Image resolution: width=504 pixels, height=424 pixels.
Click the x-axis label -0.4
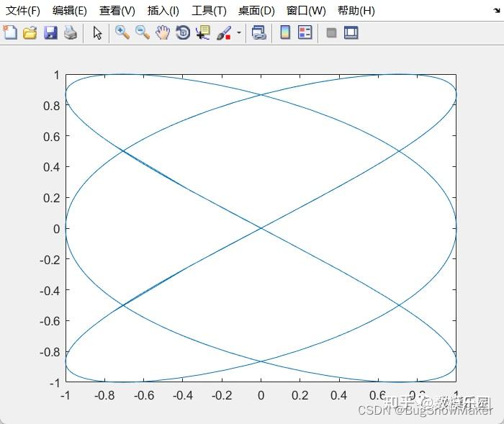[x=183, y=395]
